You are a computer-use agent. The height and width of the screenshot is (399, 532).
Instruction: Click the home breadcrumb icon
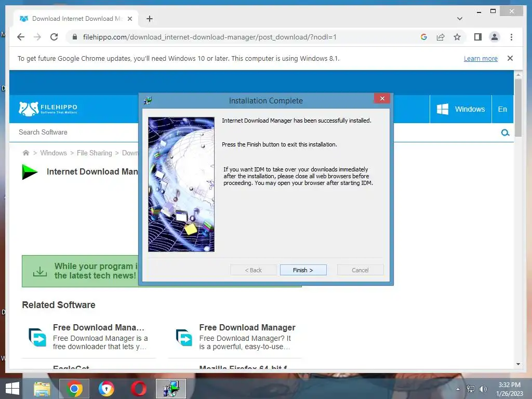click(26, 153)
